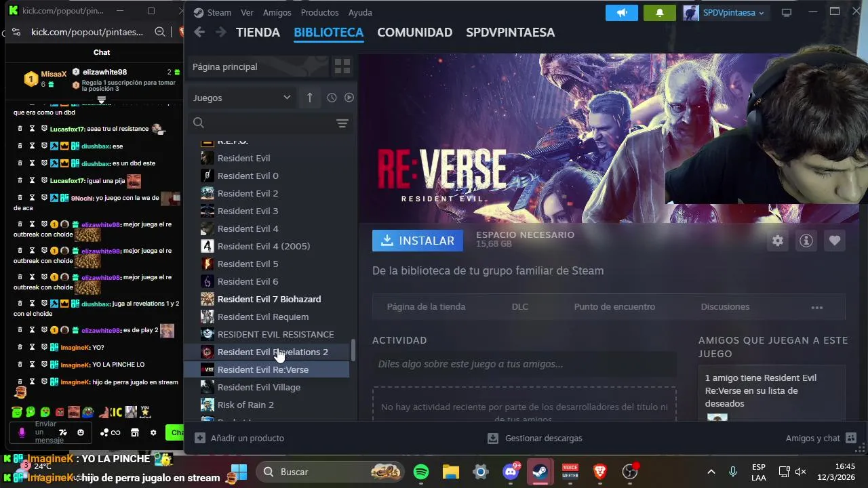Open Voicemeeter from the taskbar

click(x=570, y=472)
